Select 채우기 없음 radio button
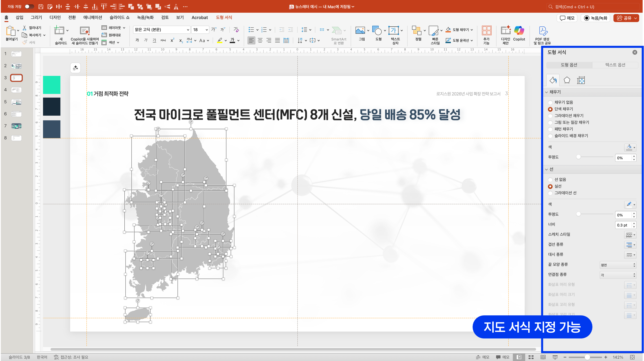The height and width of the screenshot is (361, 644). pos(550,102)
